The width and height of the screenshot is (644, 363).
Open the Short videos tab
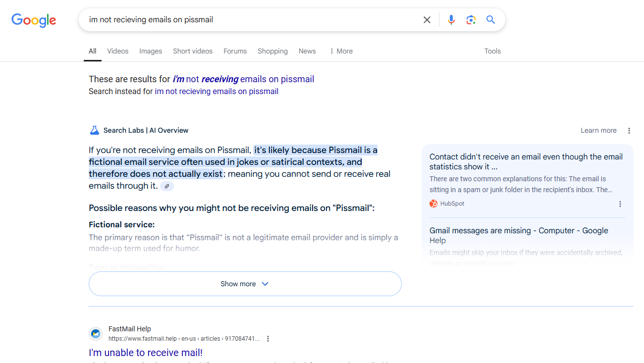(193, 51)
